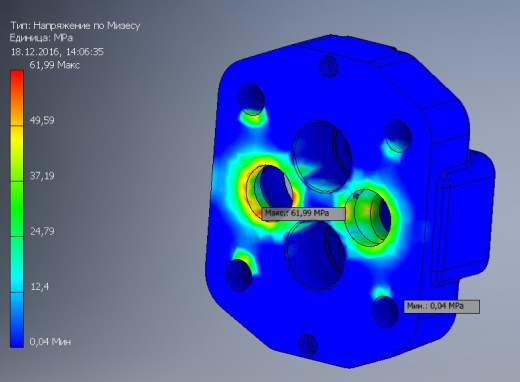Click the 'Мин.: 0,04 MPa' probe label
Screen dimensions: 520x382
pos(442,306)
